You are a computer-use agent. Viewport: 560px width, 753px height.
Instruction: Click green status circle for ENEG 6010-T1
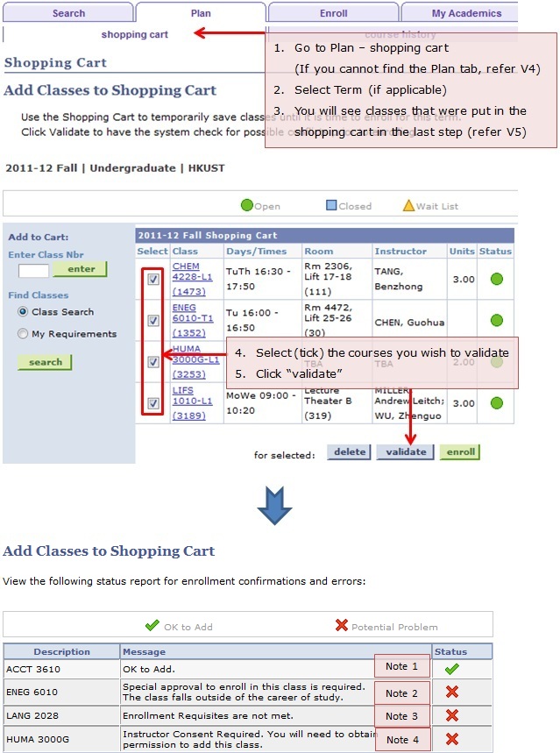point(497,321)
